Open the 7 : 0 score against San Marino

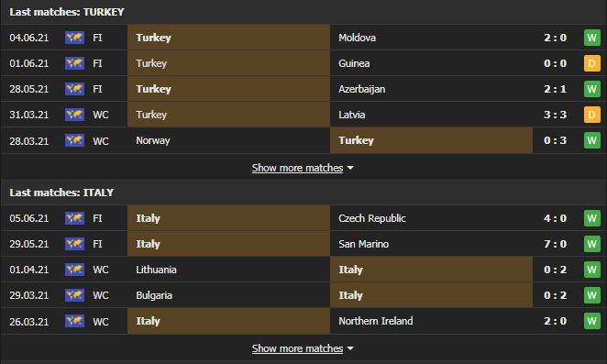pos(555,244)
